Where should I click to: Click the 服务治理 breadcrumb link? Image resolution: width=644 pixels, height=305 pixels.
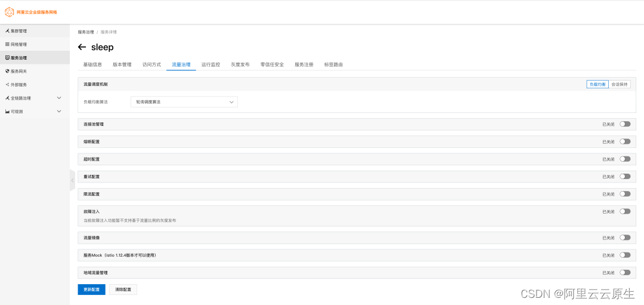(86, 32)
